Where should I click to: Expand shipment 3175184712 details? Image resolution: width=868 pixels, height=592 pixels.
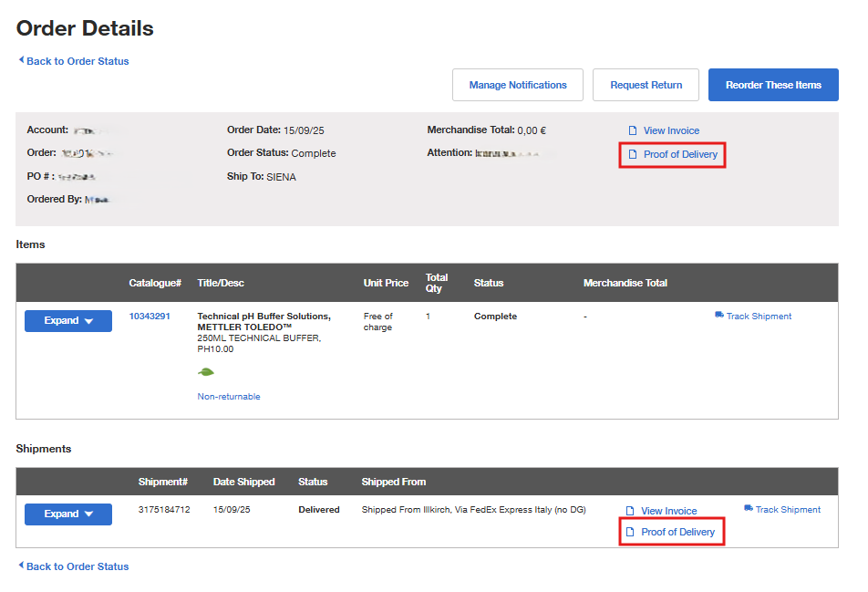[x=67, y=514]
